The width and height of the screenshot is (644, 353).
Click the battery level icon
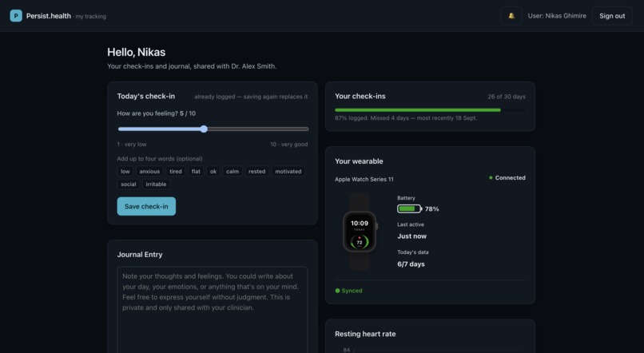click(409, 209)
